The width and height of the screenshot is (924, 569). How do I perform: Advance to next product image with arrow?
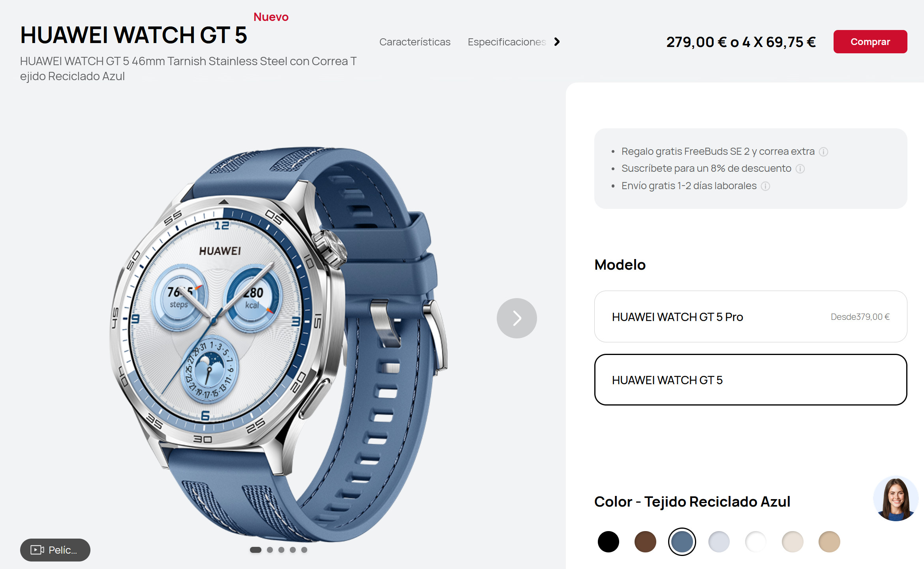coord(516,318)
